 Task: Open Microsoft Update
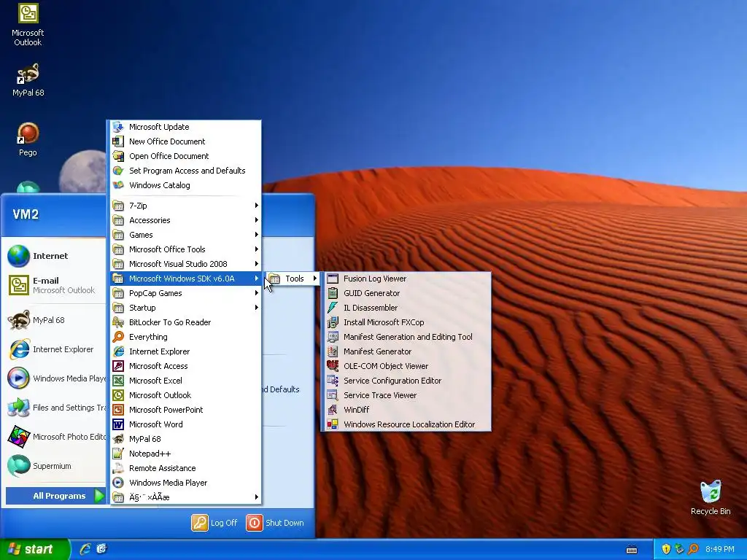186,127
